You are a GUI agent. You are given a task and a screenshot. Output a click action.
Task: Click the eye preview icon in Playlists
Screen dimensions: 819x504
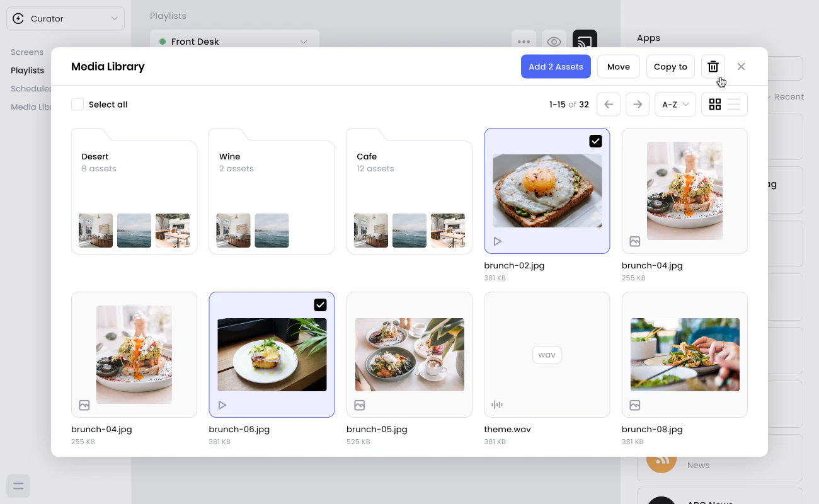(x=554, y=42)
